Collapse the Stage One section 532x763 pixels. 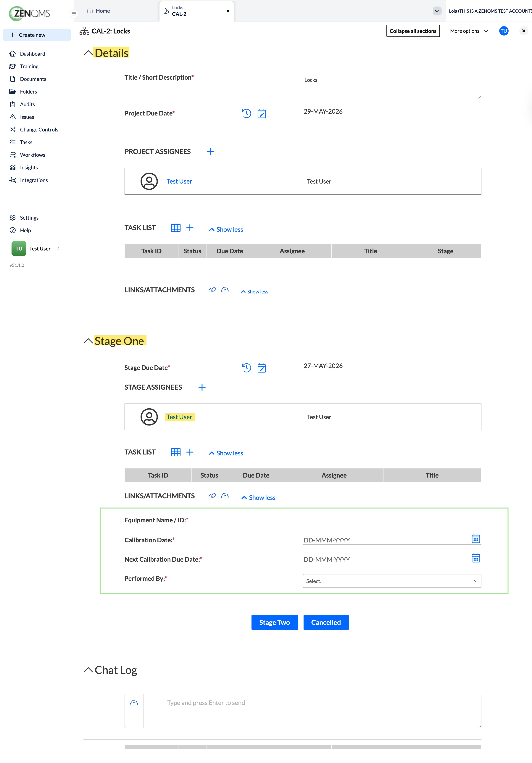tap(88, 341)
